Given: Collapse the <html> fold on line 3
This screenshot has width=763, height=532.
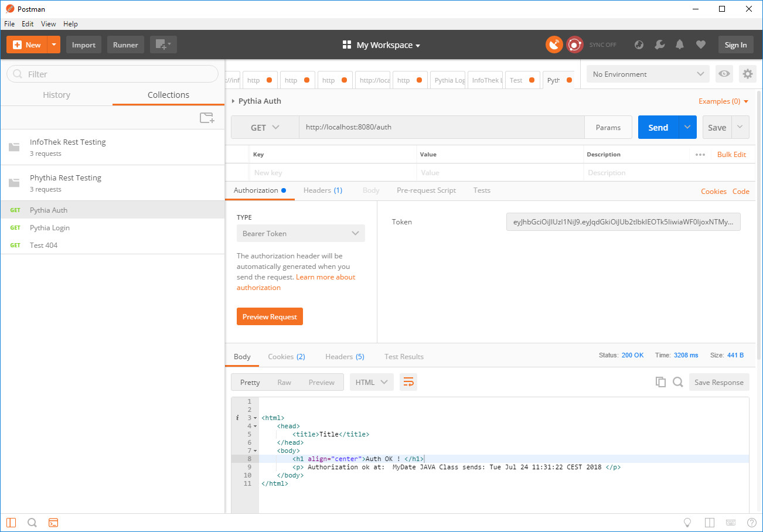Looking at the screenshot, I should pyautogui.click(x=255, y=418).
